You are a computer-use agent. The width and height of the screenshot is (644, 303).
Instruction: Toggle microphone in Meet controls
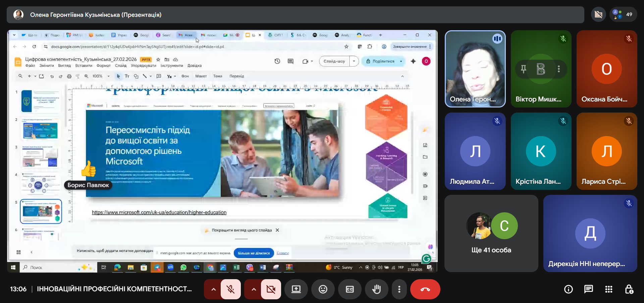pos(231,289)
